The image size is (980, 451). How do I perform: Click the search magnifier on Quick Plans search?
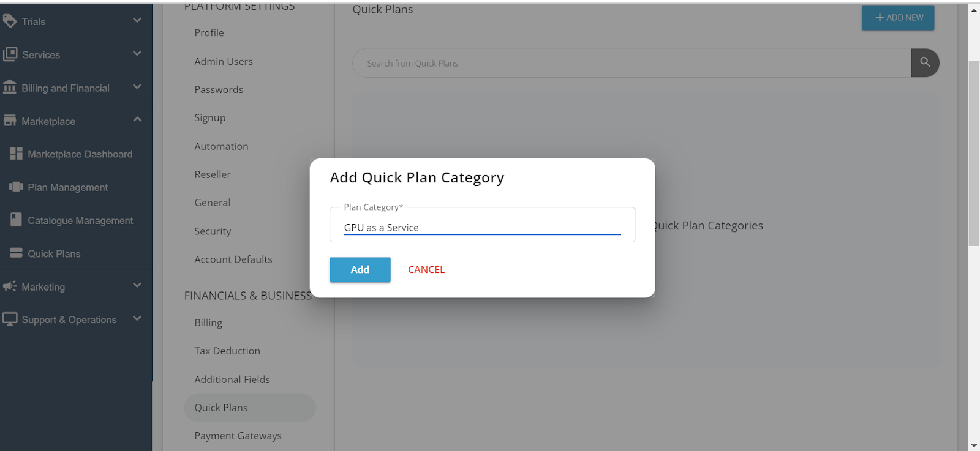[x=925, y=62]
